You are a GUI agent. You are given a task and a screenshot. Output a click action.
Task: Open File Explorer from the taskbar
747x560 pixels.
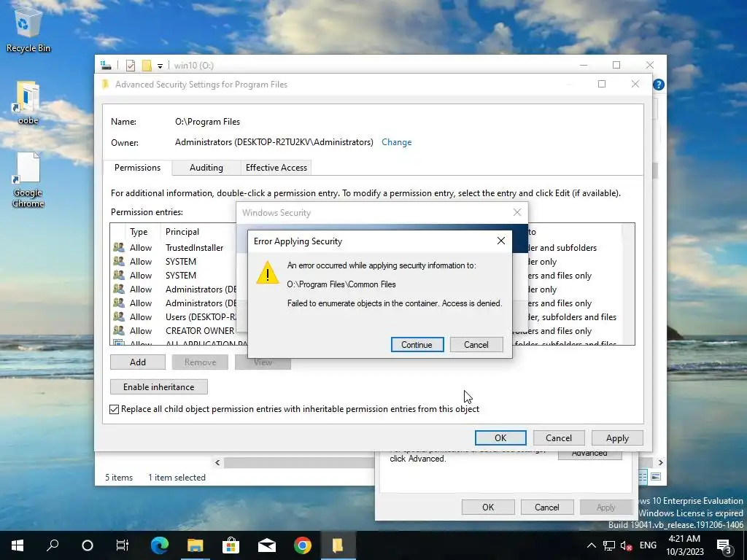pos(195,545)
